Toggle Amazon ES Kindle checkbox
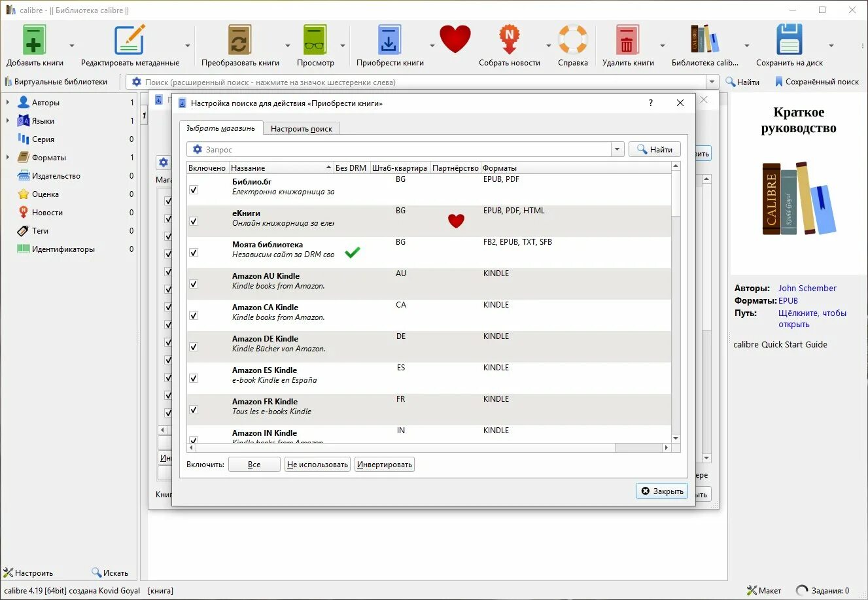 pyautogui.click(x=194, y=378)
